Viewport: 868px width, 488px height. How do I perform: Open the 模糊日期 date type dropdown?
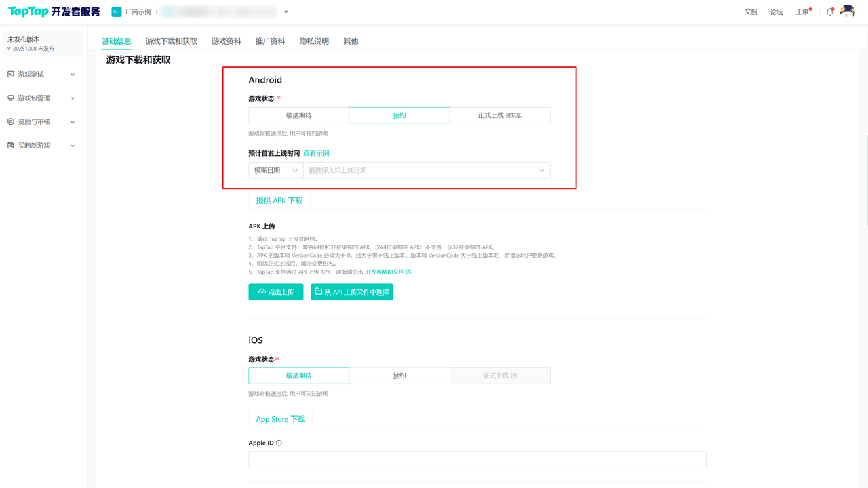pyautogui.click(x=275, y=170)
